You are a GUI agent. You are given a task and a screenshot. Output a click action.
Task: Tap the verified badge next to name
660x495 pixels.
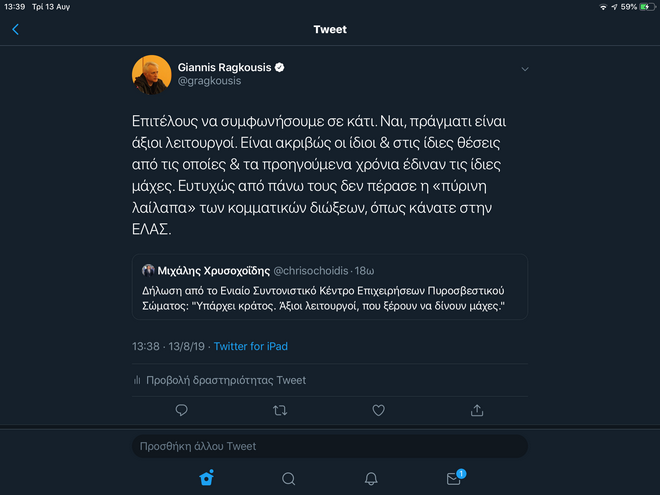tap(281, 67)
